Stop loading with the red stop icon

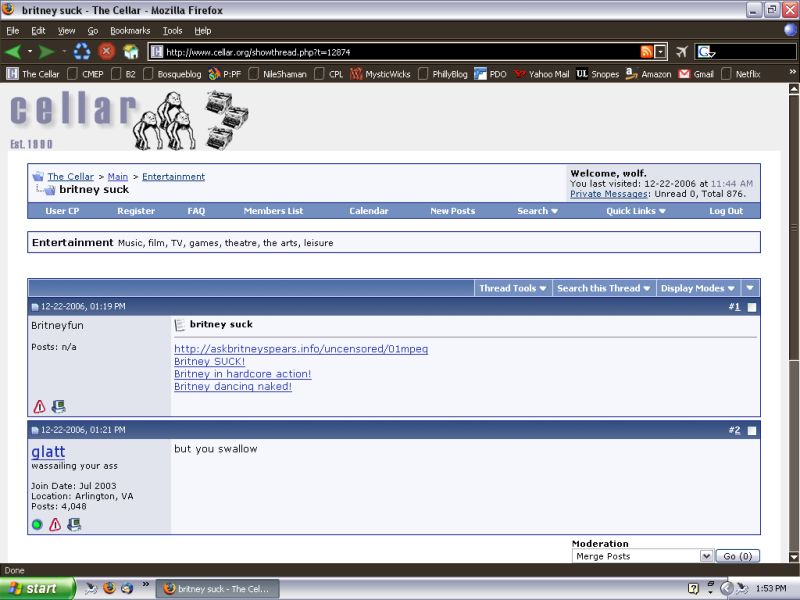click(x=107, y=51)
